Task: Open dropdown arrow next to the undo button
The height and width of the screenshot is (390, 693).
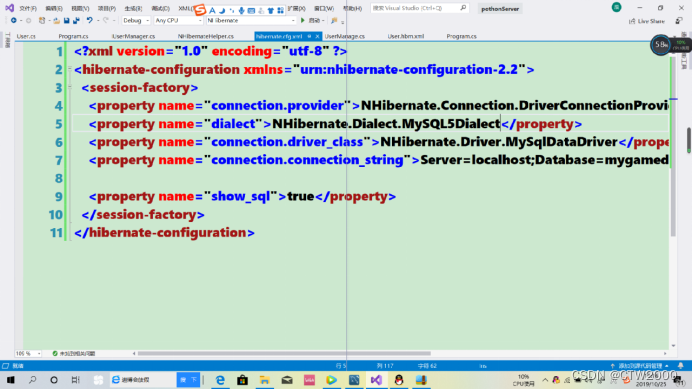Action: (98, 20)
